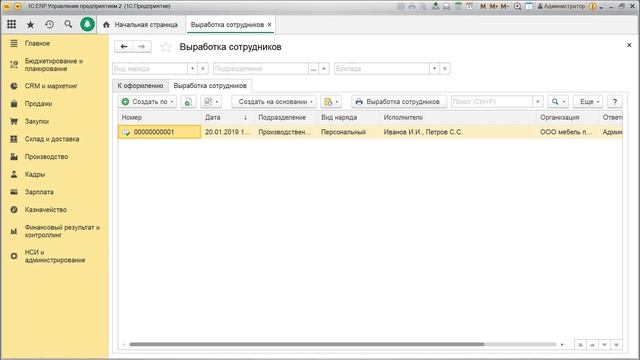This screenshot has height=360, width=640.
Task: Click the Закупки shopping cart icon
Action: [14, 121]
